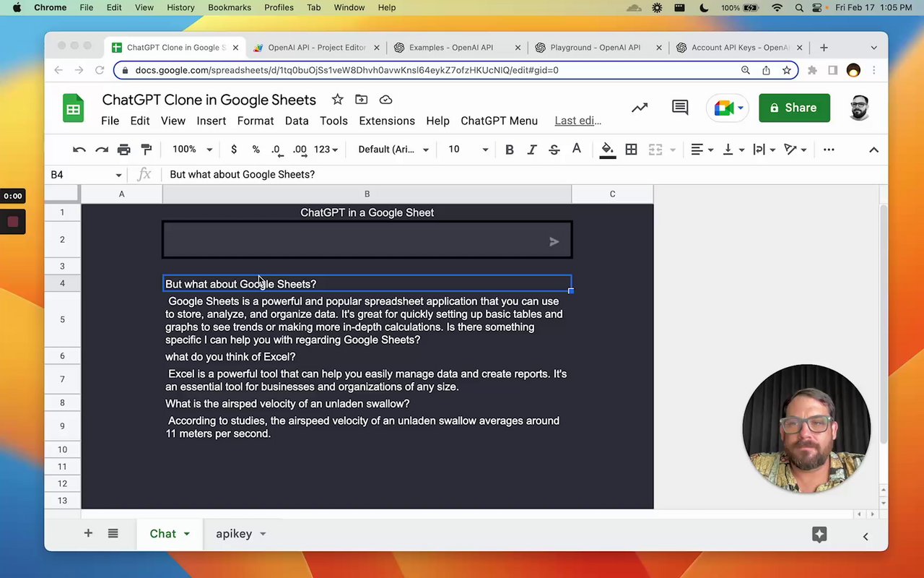This screenshot has width=924, height=578.
Task: Open the Explore panel star button
Action: tap(819, 534)
